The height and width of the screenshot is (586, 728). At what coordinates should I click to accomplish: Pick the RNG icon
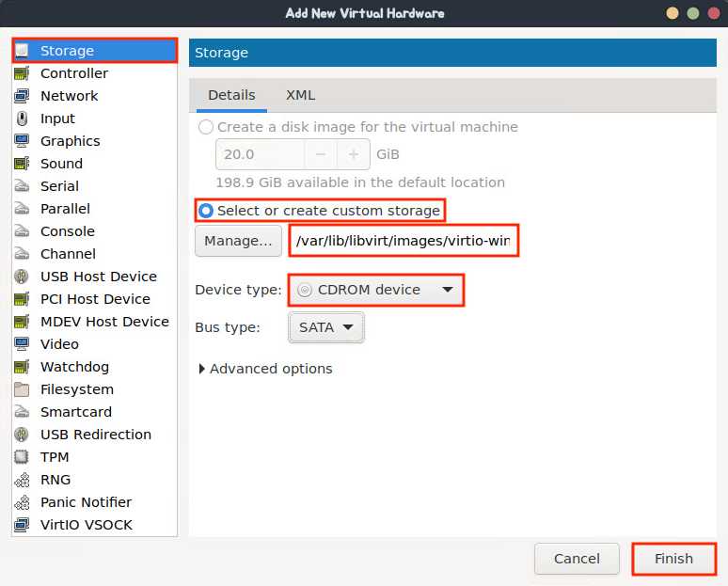[x=22, y=480]
